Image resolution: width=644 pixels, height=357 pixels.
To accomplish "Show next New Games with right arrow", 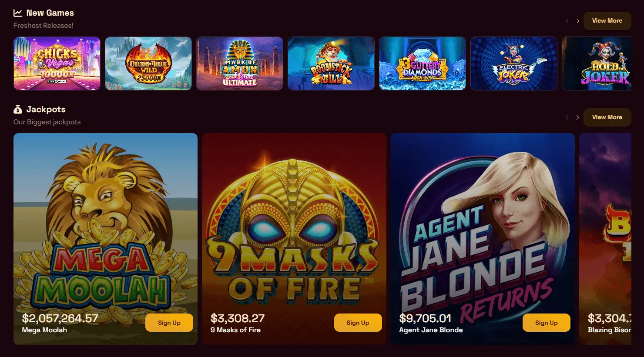I will click(x=577, y=21).
